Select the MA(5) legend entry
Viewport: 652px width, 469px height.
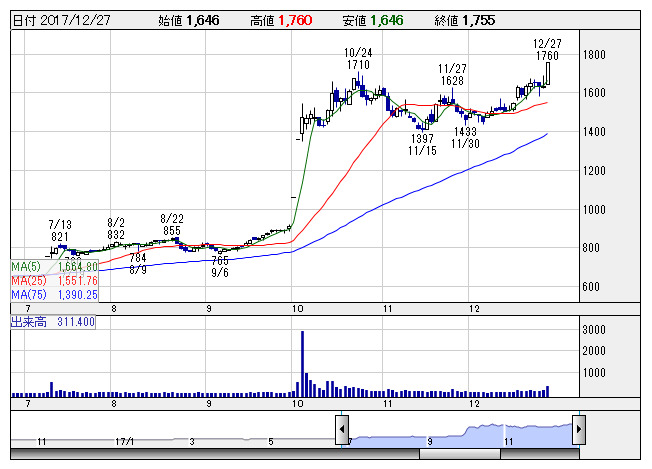[x=54, y=267]
